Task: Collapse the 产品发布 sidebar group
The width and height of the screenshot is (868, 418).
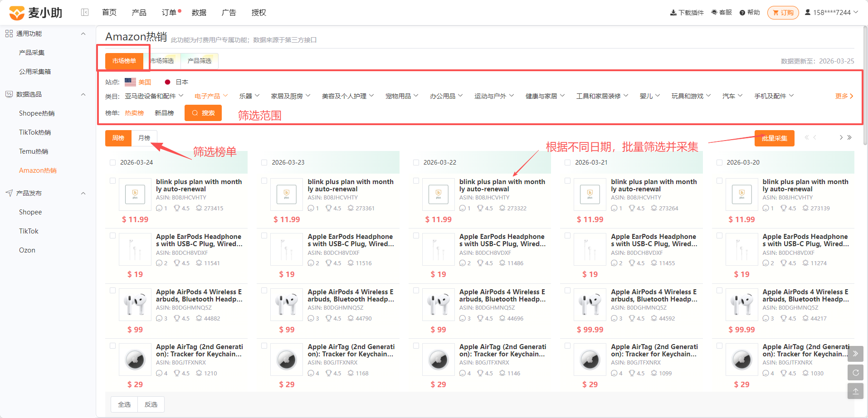Action: click(83, 193)
